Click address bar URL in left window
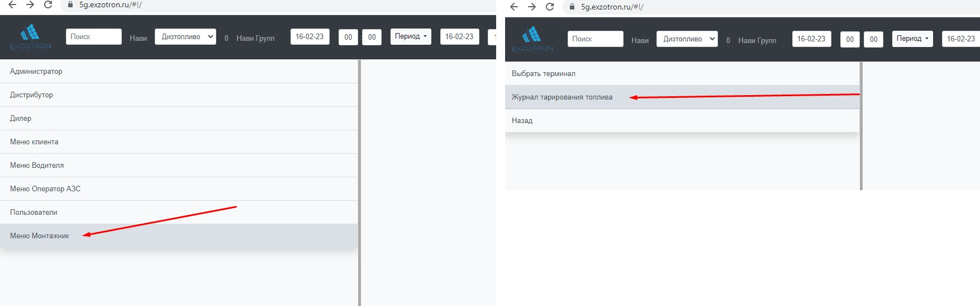 click(111, 4)
